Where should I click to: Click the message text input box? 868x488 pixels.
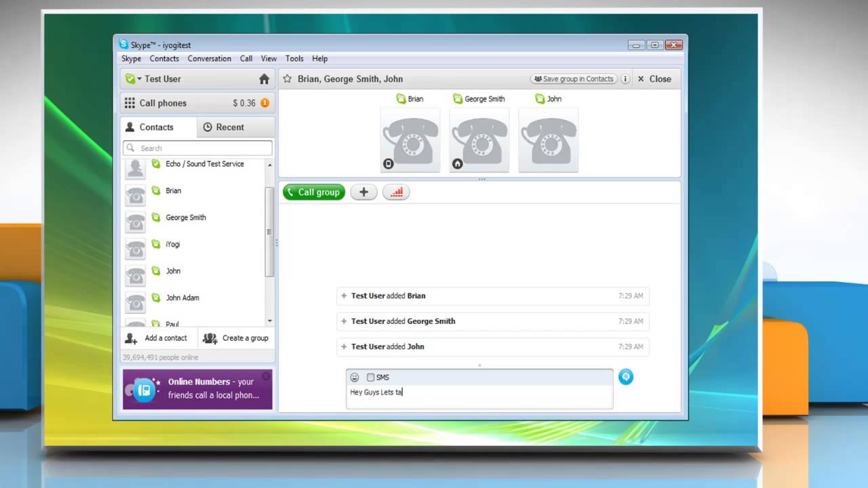pyautogui.click(x=479, y=397)
